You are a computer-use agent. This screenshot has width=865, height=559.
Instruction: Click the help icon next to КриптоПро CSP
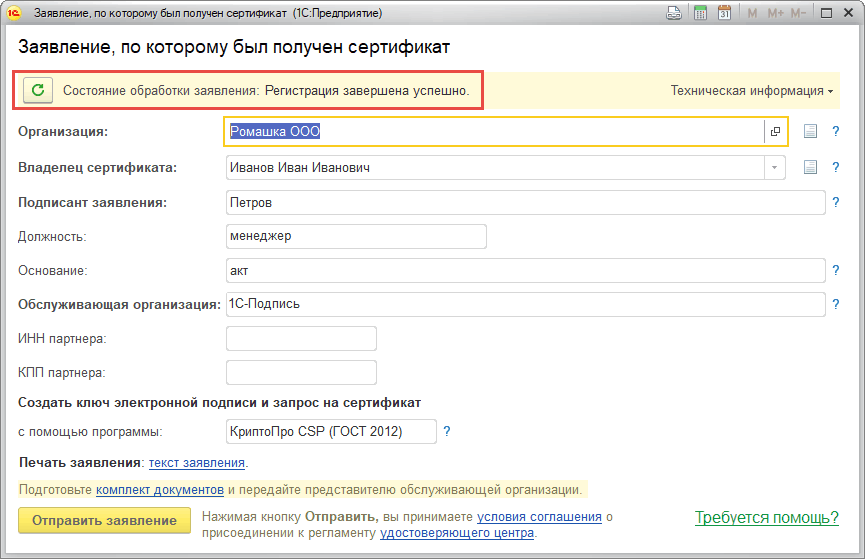point(447,432)
